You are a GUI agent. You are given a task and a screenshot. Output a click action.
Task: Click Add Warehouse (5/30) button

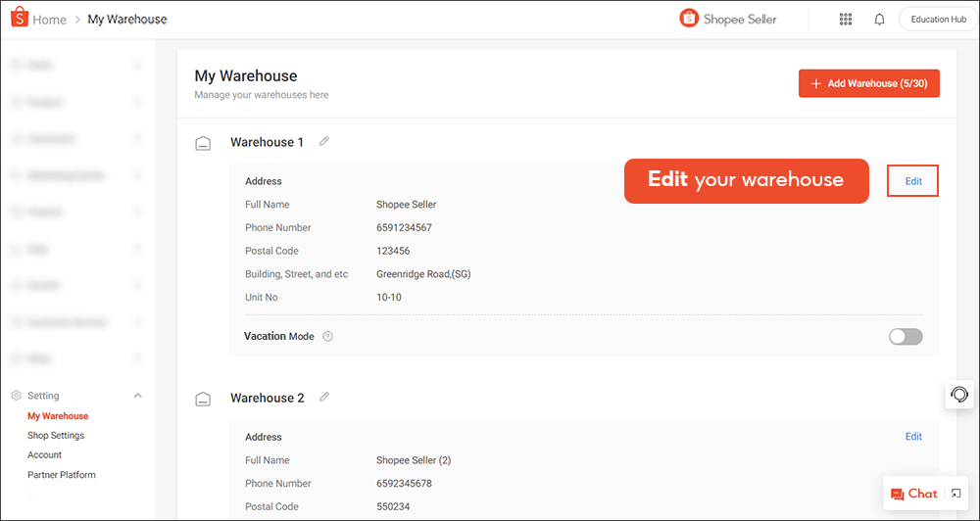868,83
